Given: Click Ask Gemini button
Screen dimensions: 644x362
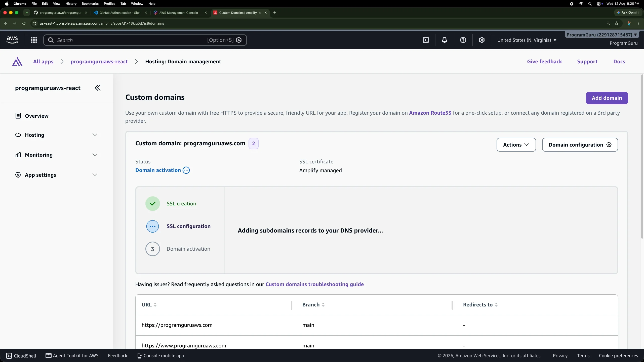Looking at the screenshot, I should [x=628, y=13].
